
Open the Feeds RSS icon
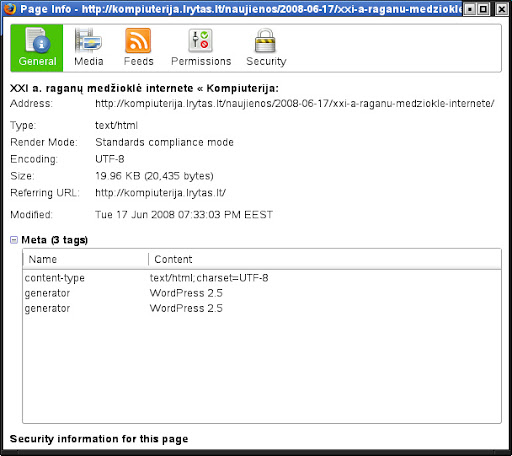(x=138, y=41)
